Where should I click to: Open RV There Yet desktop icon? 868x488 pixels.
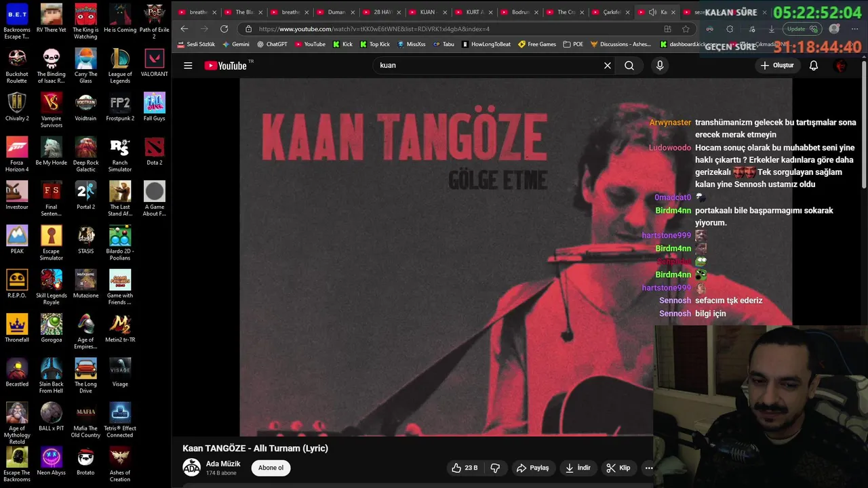[52, 18]
